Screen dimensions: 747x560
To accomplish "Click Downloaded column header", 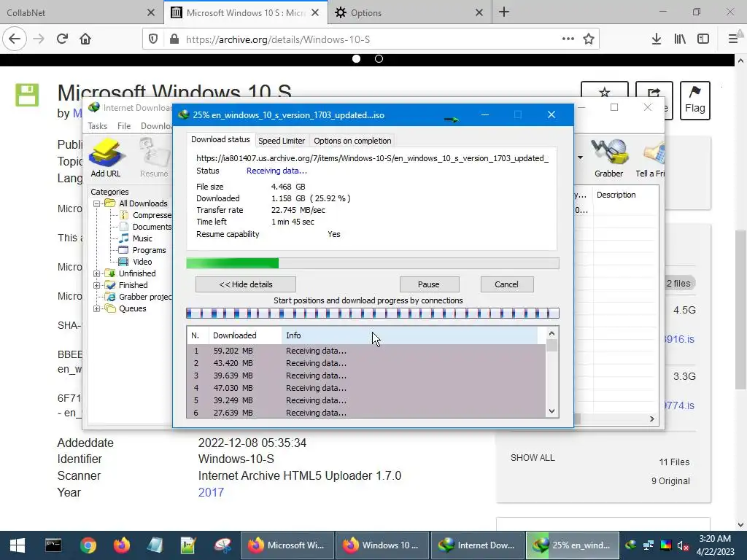I will click(245, 335).
